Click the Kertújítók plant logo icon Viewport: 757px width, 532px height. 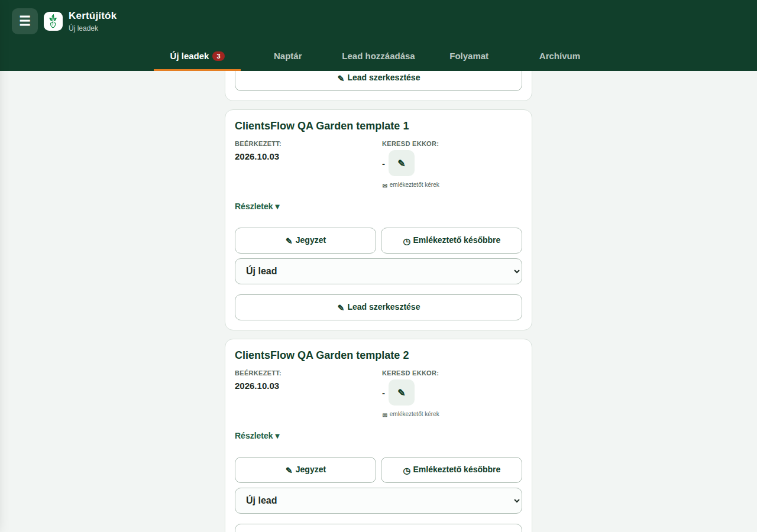pos(53,21)
